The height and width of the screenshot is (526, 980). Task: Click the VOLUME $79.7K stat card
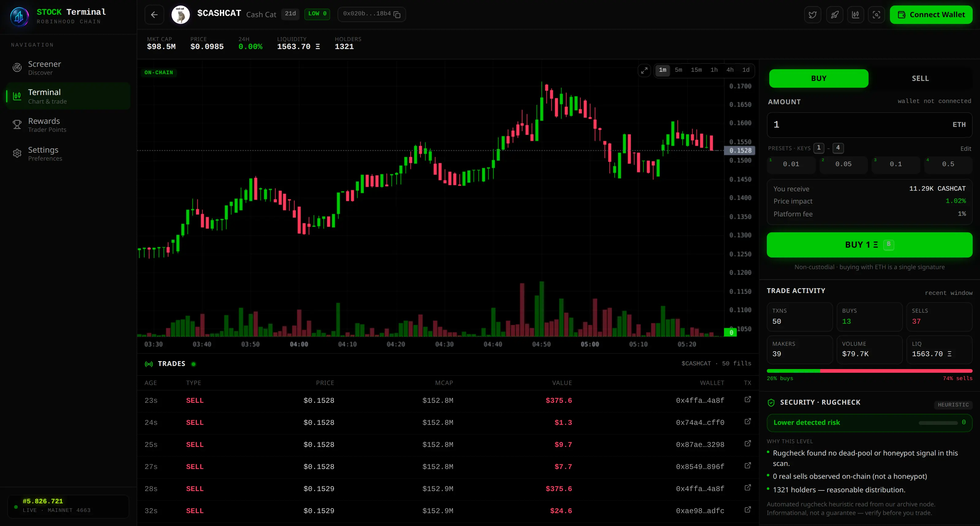(x=869, y=349)
